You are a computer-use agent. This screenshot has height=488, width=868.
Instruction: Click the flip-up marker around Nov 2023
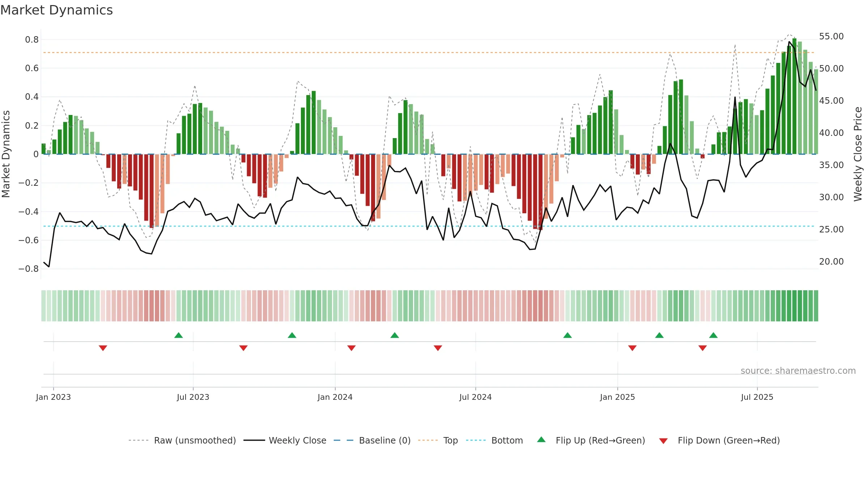click(x=292, y=335)
